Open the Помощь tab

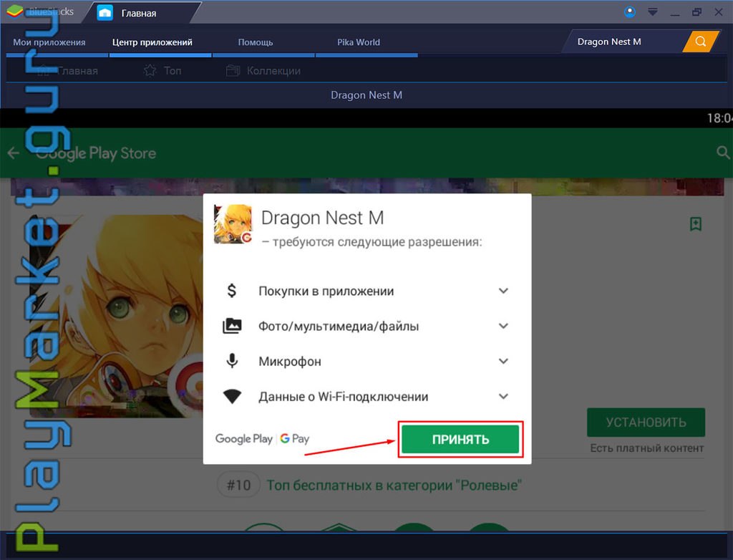256,42
